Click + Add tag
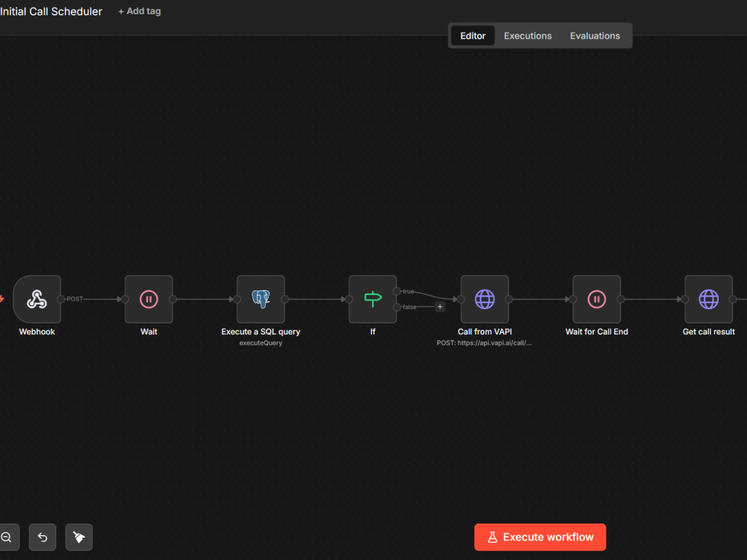 (139, 11)
